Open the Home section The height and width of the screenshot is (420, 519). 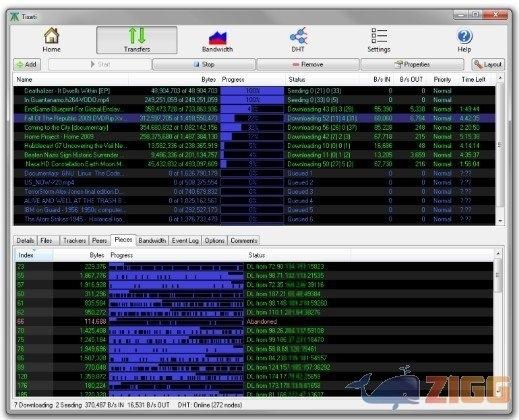tap(52, 40)
